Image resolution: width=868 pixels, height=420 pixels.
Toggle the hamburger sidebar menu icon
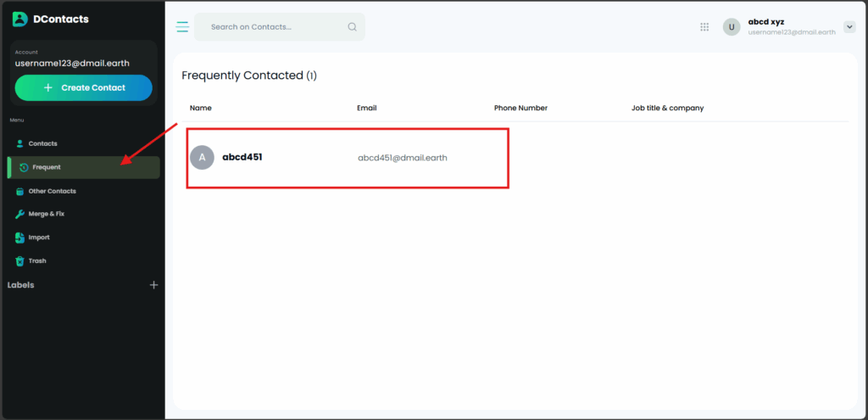(182, 27)
